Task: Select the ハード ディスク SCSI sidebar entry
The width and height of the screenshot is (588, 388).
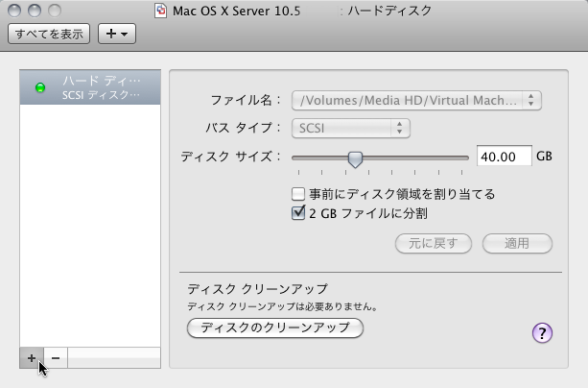Action: tap(91, 87)
